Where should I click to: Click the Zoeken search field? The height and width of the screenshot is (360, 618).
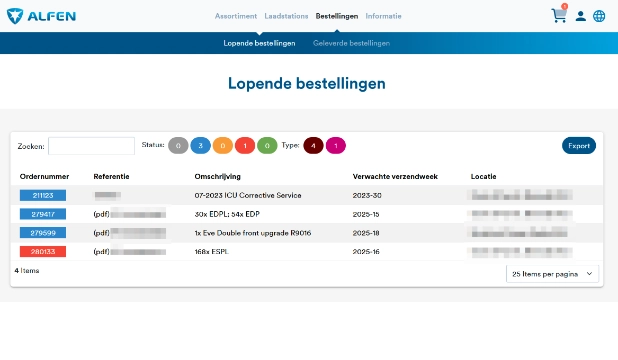pyautogui.click(x=91, y=146)
